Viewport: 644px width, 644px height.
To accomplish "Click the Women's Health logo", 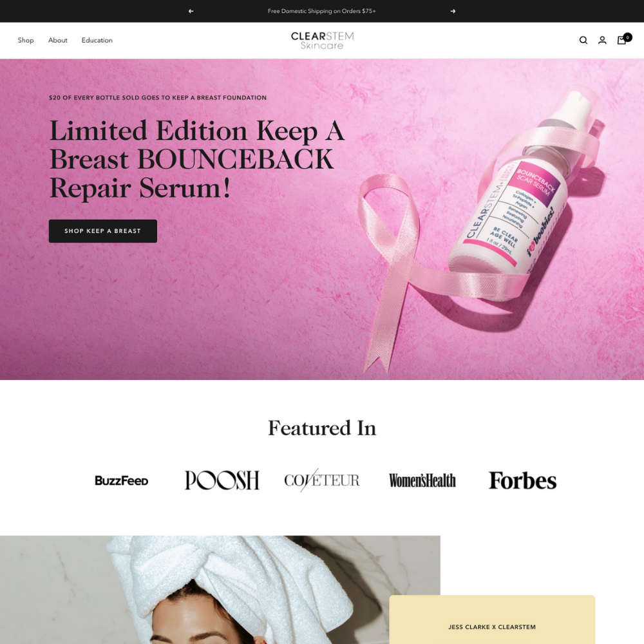I will click(422, 480).
